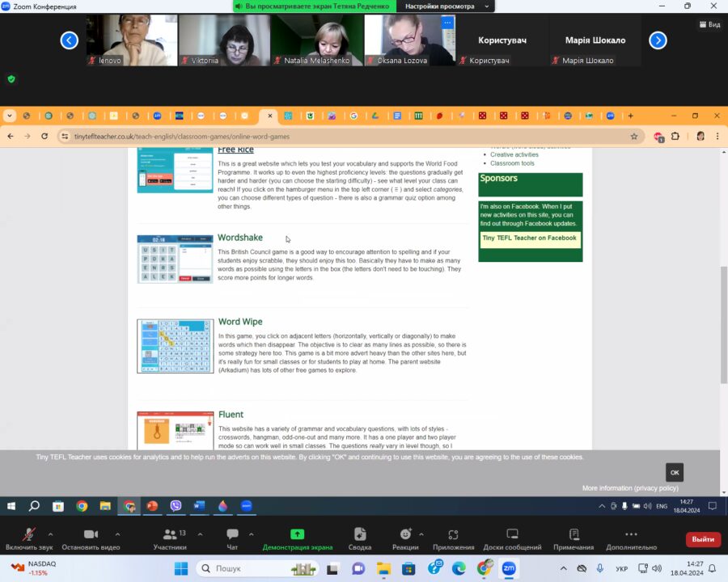
Task: Click the Wordshake game thumbnail
Action: [x=175, y=259]
